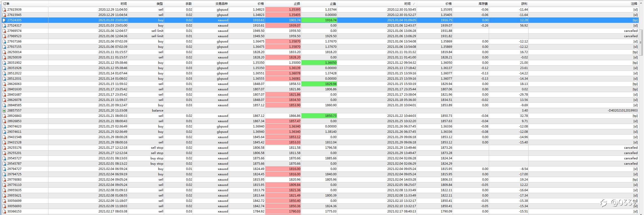
Task: Click the balance amount 3.40
Action: tap(525, 111)
